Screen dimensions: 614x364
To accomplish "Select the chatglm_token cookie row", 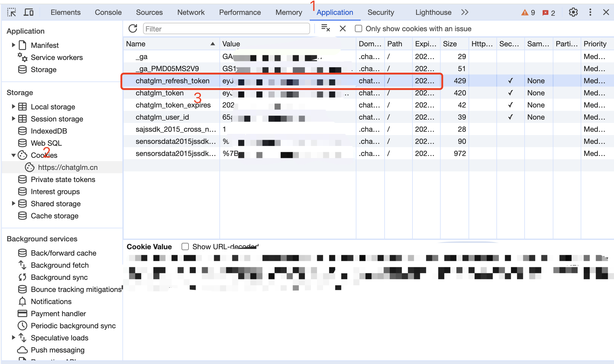I will pos(160,93).
